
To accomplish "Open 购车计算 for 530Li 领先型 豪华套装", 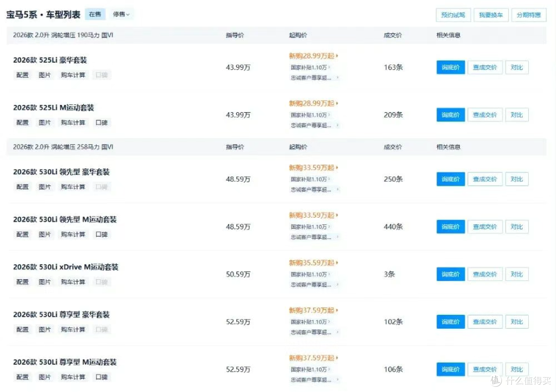I will coord(73,187).
